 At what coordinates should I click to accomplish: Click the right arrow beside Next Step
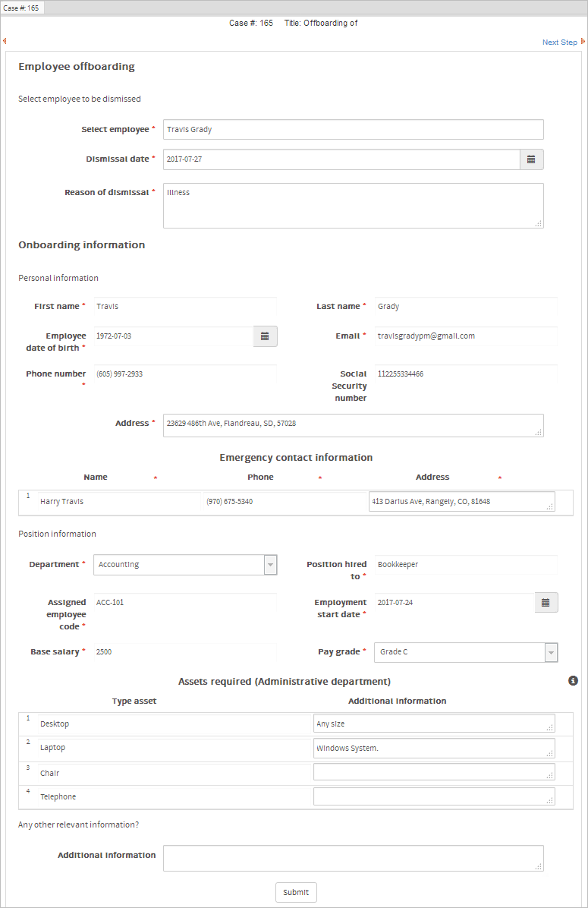coord(583,42)
